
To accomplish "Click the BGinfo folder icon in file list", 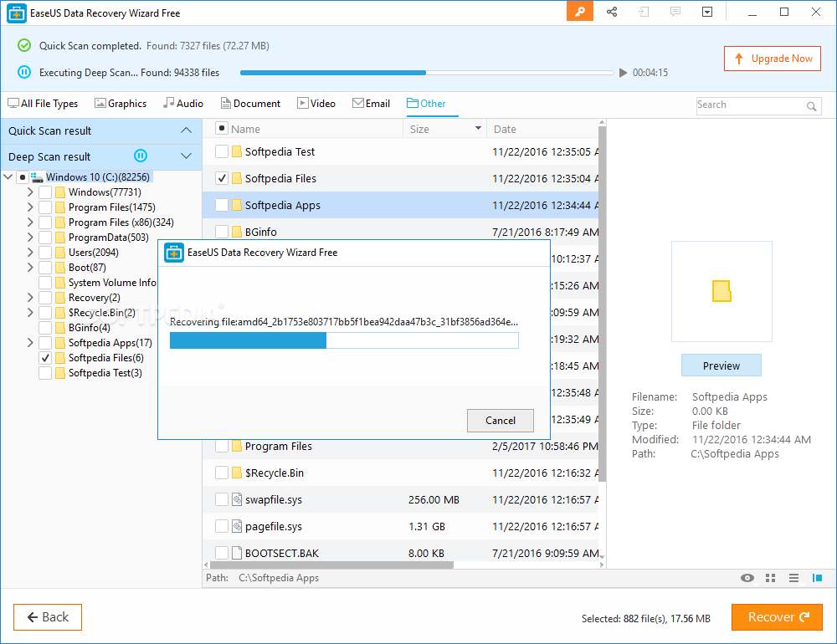I will pyautogui.click(x=237, y=232).
